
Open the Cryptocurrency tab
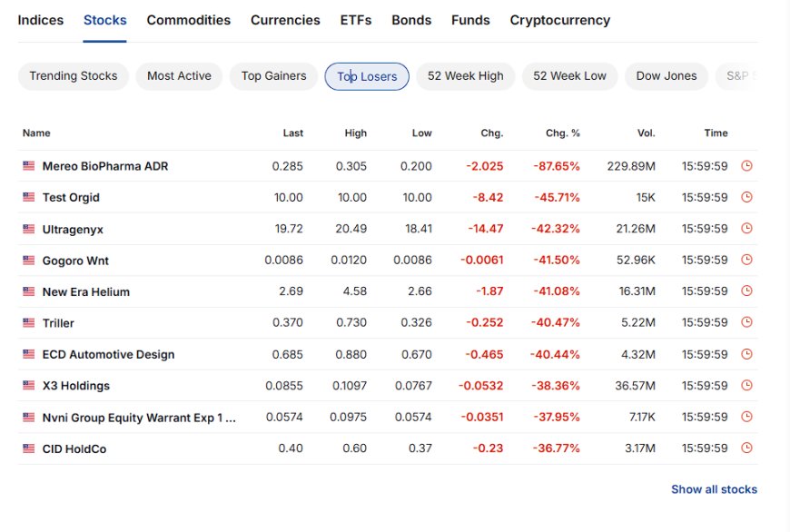pyautogui.click(x=559, y=20)
